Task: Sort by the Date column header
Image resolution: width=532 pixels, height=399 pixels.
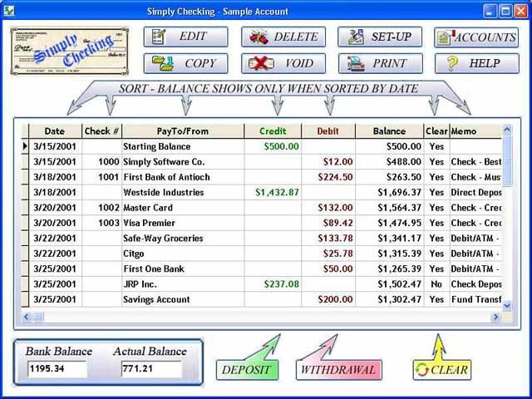Action: point(56,131)
